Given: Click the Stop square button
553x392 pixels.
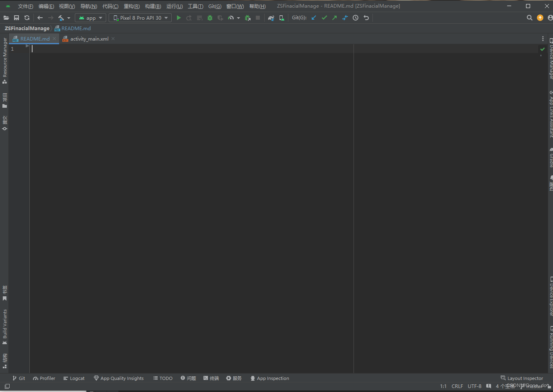Looking at the screenshot, I should click(258, 18).
